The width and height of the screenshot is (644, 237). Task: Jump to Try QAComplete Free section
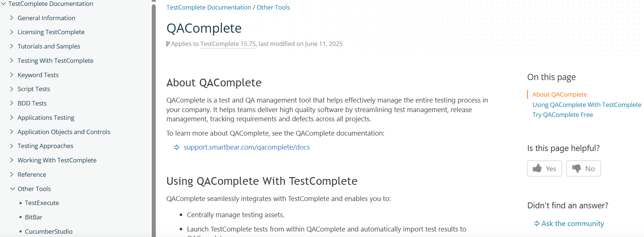pyautogui.click(x=562, y=115)
